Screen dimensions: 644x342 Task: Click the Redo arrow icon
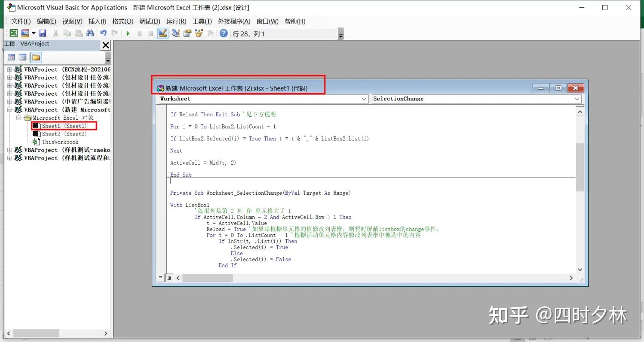tap(115, 33)
